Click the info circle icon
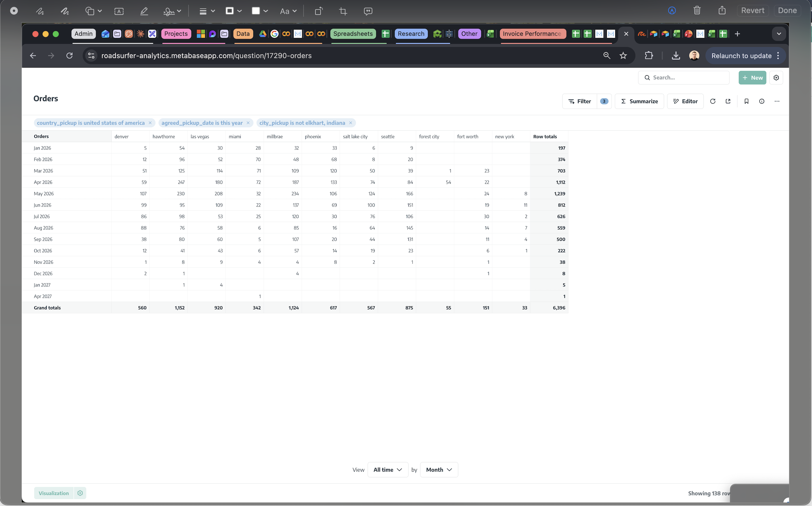Viewport: 812px width, 506px height. point(761,101)
